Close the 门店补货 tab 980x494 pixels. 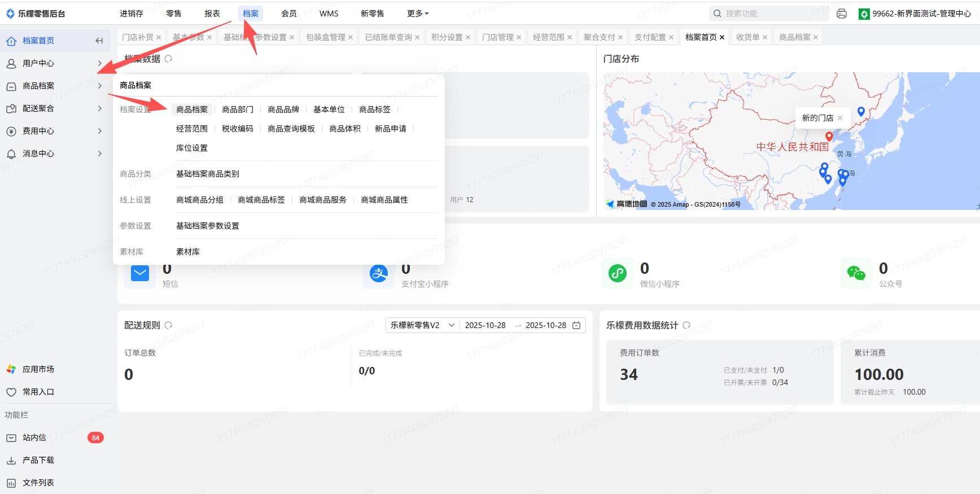click(x=159, y=38)
